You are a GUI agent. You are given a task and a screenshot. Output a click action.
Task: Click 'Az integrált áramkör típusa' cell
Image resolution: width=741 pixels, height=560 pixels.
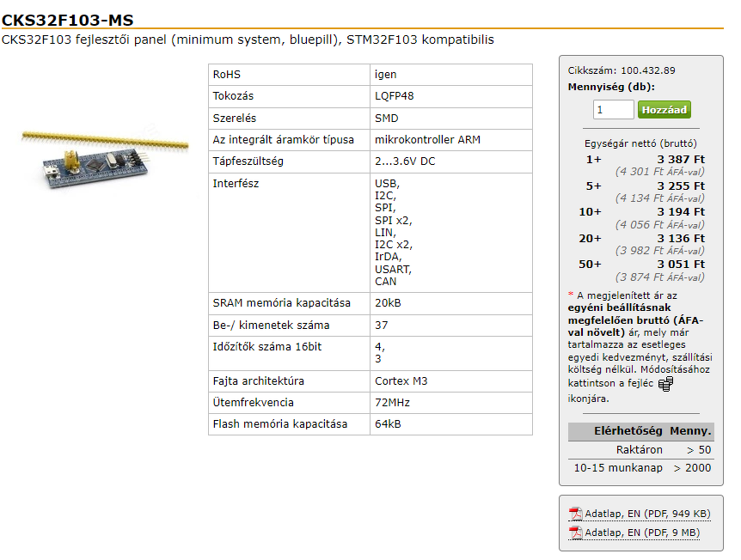[289, 140]
